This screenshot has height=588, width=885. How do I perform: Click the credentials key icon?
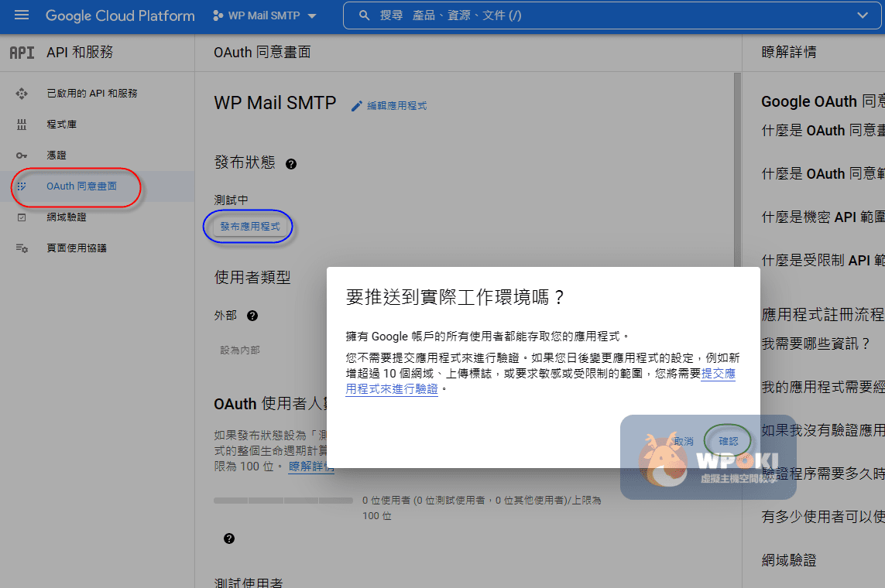pos(22,156)
